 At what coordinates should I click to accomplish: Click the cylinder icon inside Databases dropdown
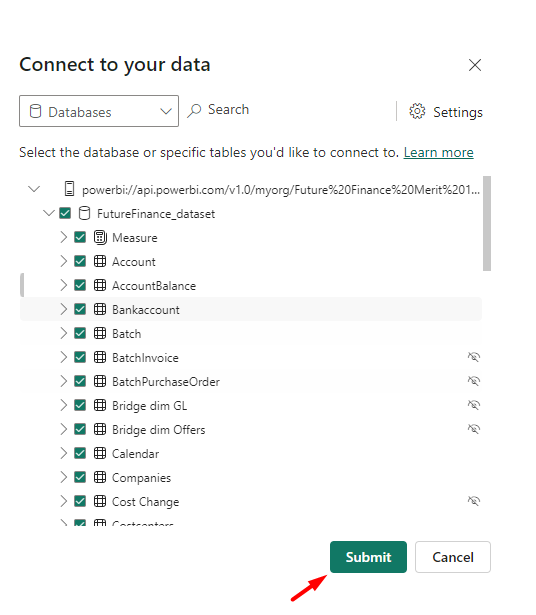(36, 111)
